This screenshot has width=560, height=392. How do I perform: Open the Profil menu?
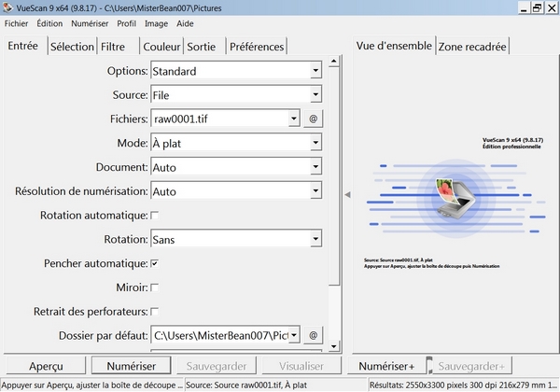coord(126,23)
